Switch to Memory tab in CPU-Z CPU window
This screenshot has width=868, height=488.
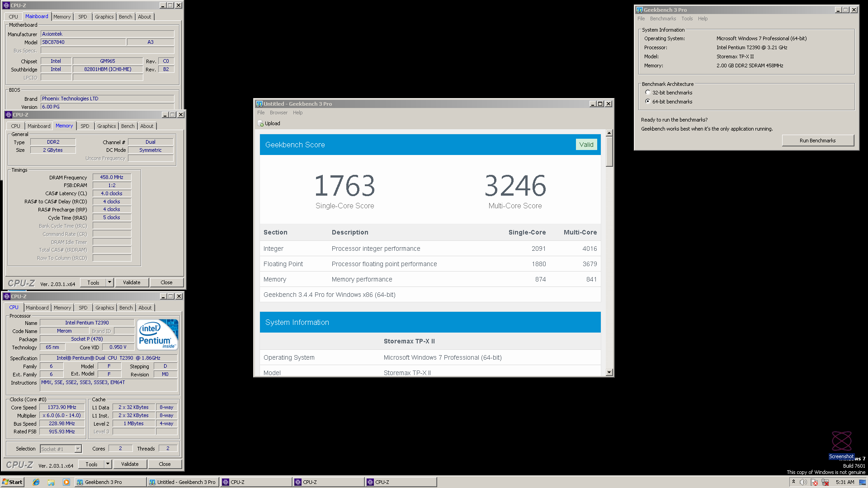point(62,308)
